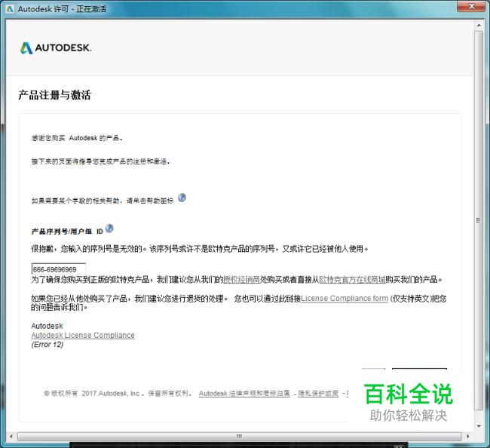Screen dimensions: 490x448
Task: Open the 授权经销商 link
Action: (242, 280)
